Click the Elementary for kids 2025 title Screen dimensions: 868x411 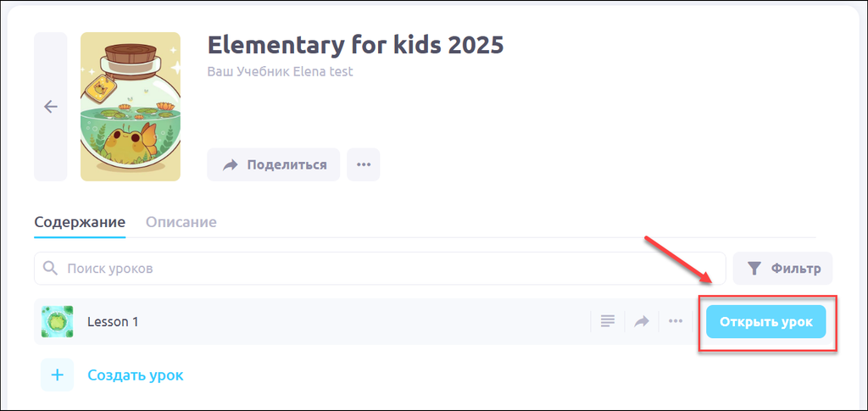tap(355, 44)
